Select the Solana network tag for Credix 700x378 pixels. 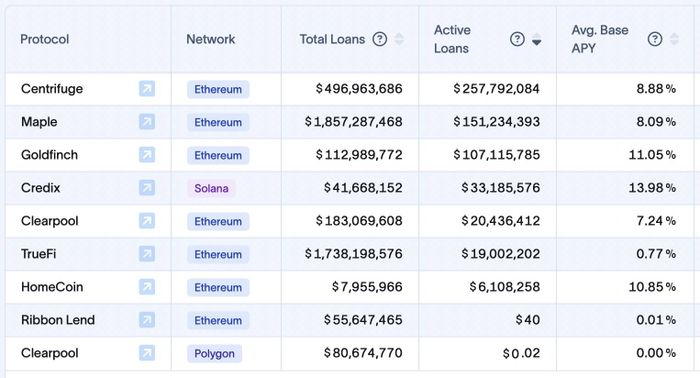(x=211, y=188)
